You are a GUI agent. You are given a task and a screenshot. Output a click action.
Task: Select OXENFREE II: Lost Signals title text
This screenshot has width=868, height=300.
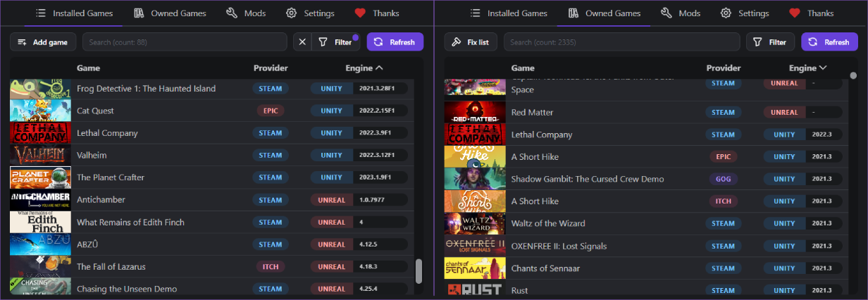559,246
